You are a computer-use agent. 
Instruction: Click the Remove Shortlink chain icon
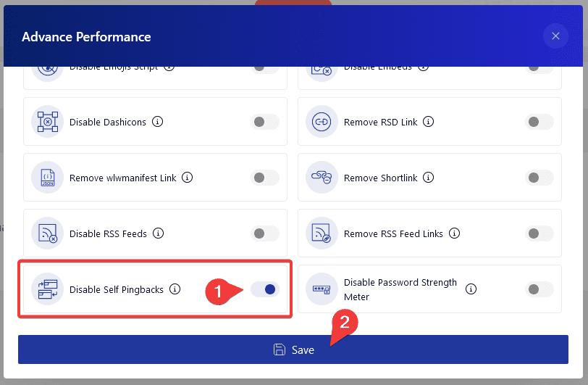click(x=322, y=178)
